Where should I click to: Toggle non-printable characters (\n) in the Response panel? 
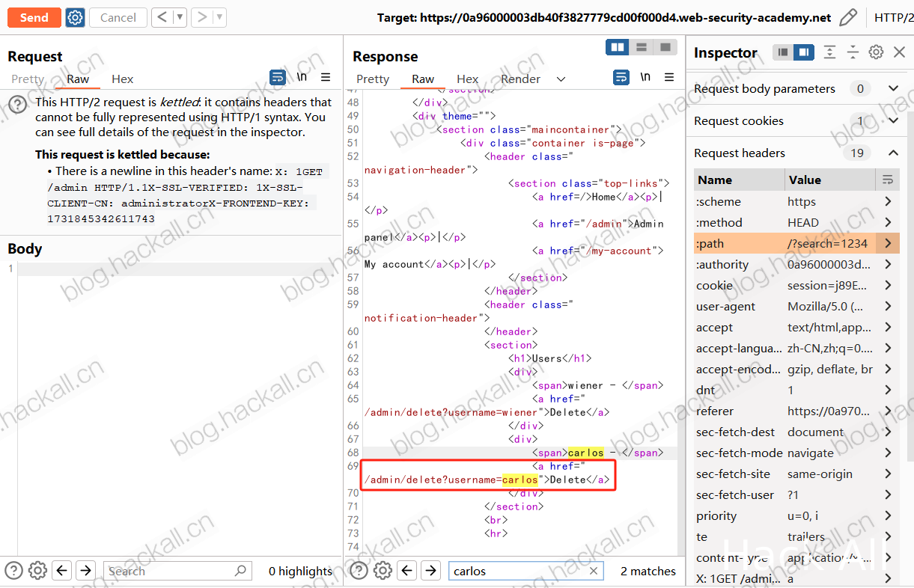pos(645,77)
